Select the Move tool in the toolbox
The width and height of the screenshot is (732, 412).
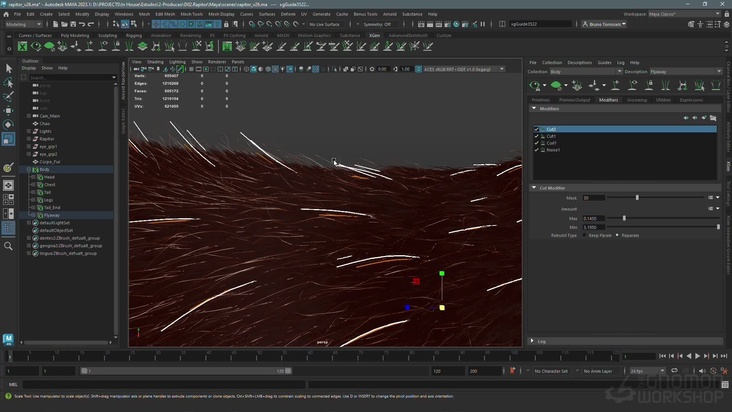pos(9,111)
